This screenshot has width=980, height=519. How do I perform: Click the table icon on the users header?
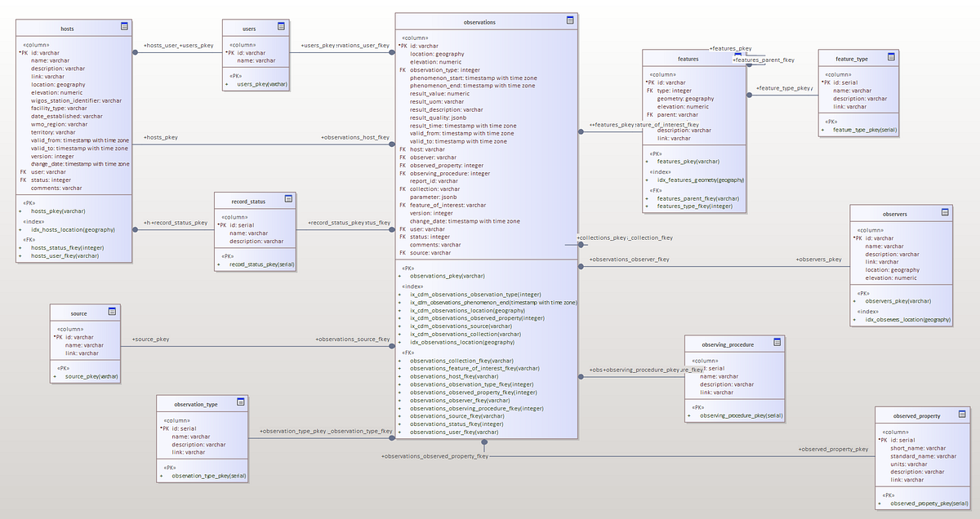coord(281,25)
